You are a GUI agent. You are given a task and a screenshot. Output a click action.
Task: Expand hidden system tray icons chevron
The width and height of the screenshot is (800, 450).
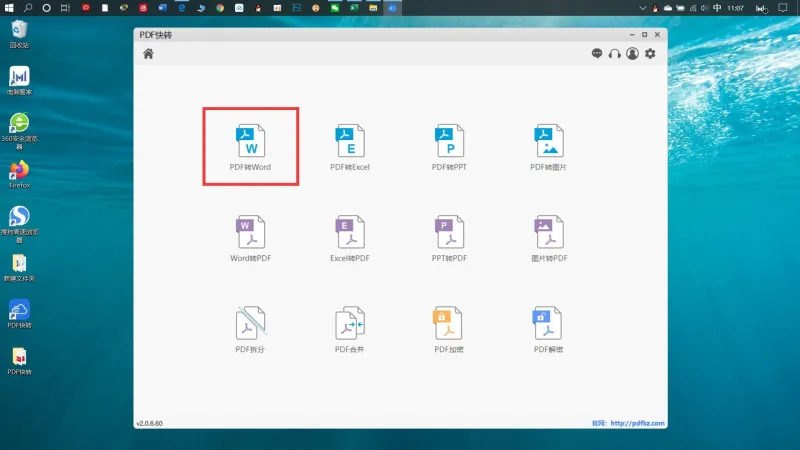click(643, 8)
